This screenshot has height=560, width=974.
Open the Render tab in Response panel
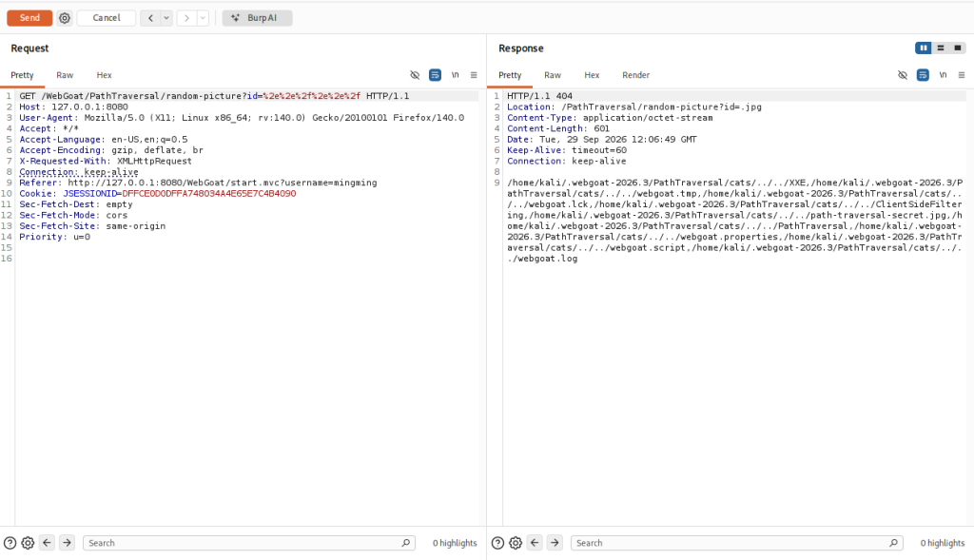coord(636,75)
